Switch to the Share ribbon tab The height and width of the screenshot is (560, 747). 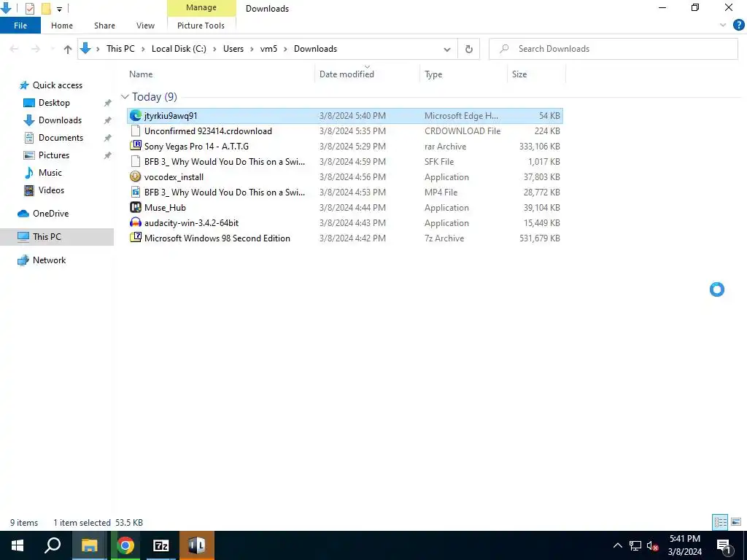click(x=104, y=26)
